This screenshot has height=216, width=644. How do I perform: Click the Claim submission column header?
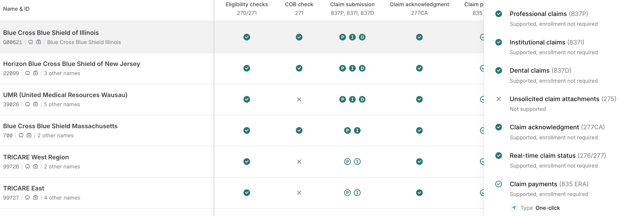[x=352, y=4]
